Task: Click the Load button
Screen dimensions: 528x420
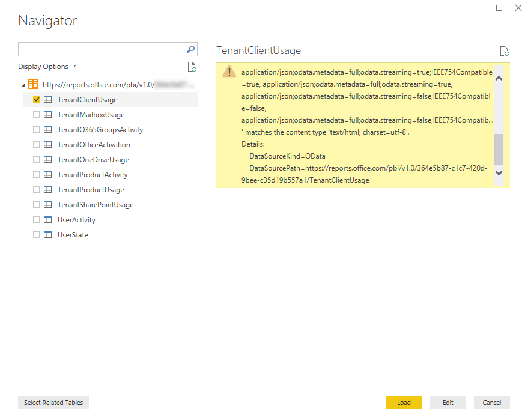Action: click(404, 403)
